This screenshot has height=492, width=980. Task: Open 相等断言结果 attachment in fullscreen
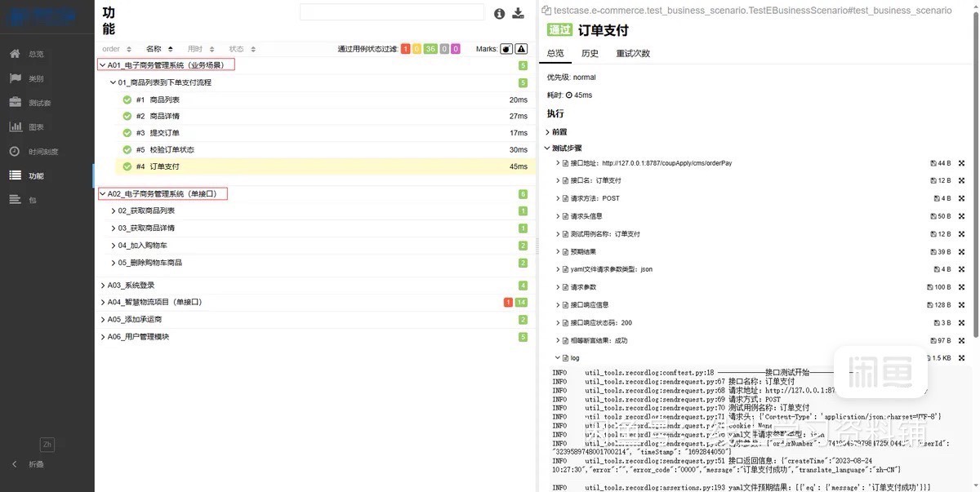click(x=961, y=340)
